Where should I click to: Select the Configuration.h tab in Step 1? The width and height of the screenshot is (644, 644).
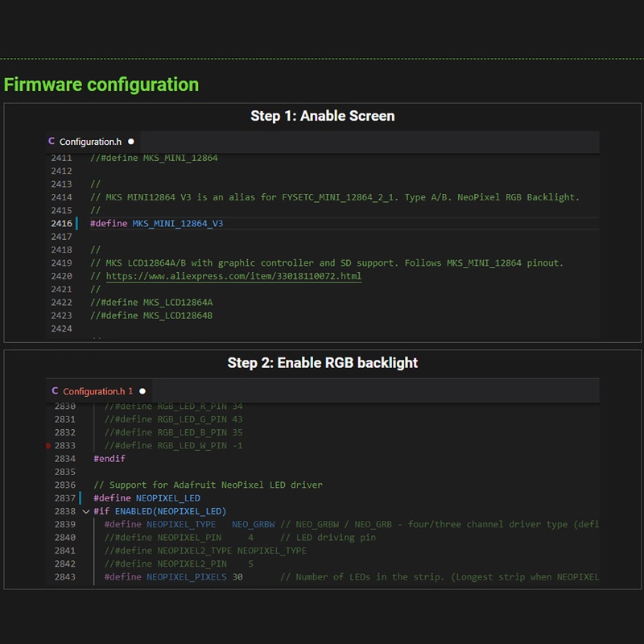tap(90, 142)
